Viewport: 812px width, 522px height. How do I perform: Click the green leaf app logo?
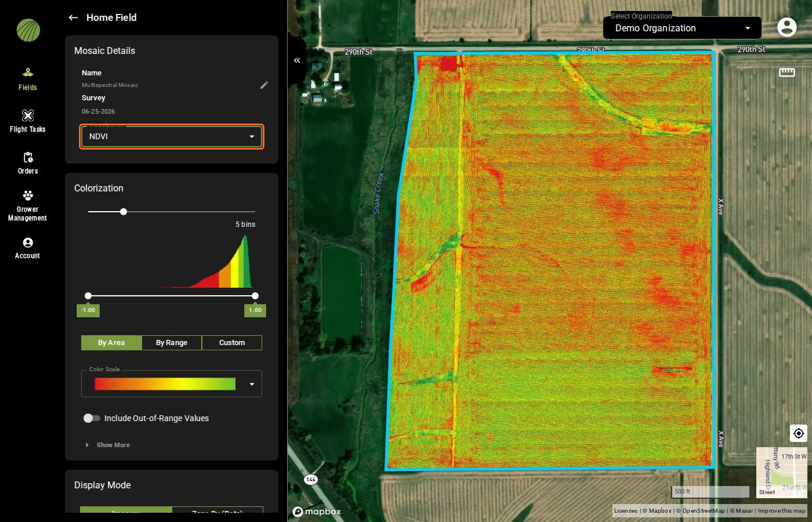28,30
